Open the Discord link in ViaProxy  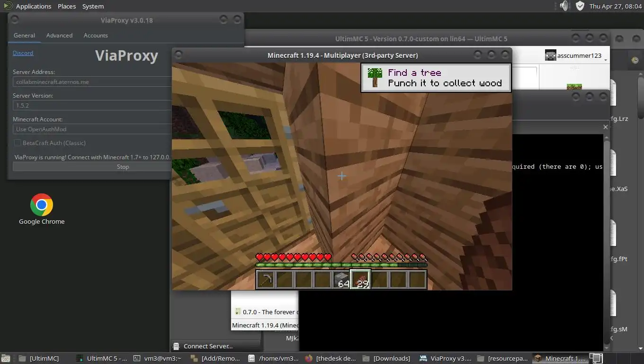(x=23, y=53)
